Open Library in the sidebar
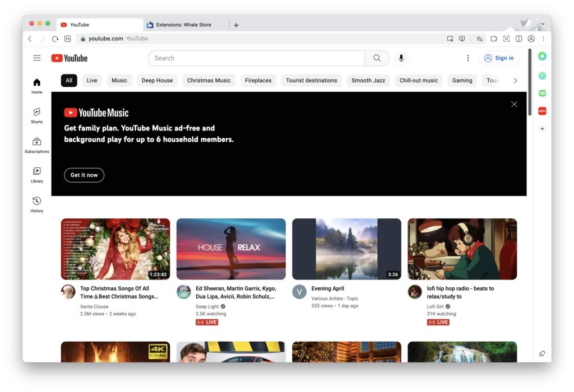Image resolution: width=574 pixels, height=392 pixels. pyautogui.click(x=36, y=175)
